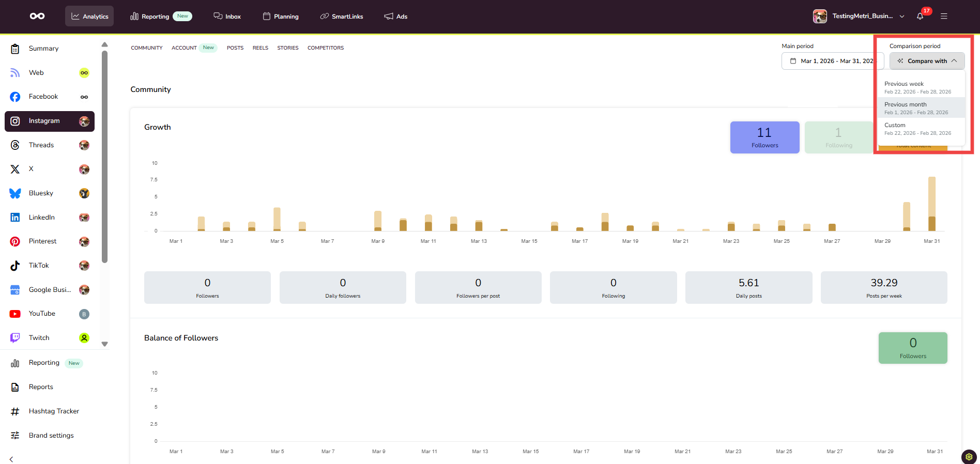Open SmartLinks
980x464 pixels.
click(342, 16)
